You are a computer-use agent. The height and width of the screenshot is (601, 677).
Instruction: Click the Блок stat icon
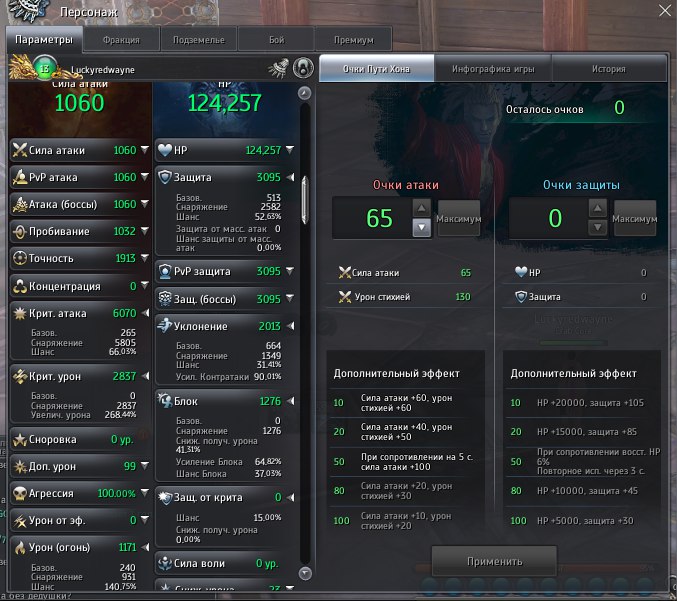coord(166,401)
